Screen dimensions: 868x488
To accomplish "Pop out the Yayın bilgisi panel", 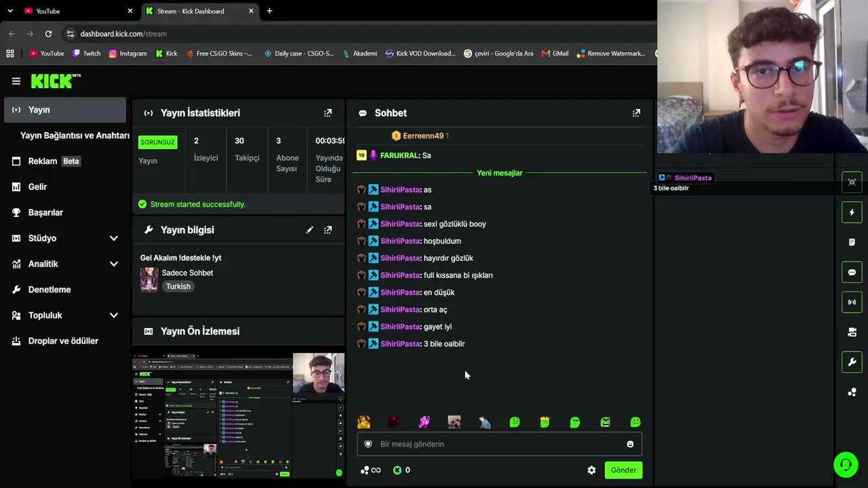I will (x=328, y=230).
